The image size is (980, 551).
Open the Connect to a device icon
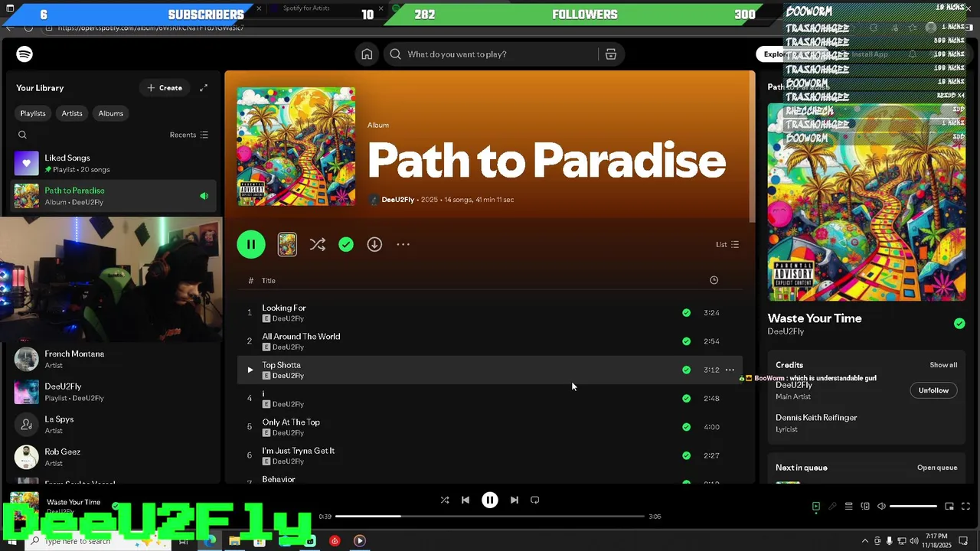click(x=865, y=506)
